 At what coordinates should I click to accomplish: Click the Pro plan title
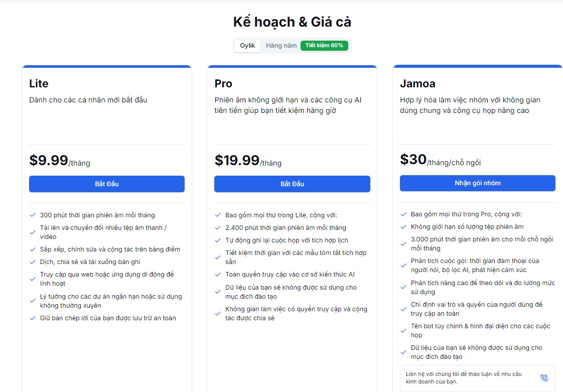[x=223, y=83]
